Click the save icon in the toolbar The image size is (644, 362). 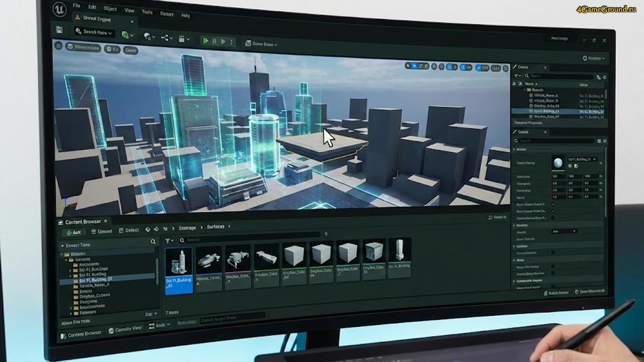60,30
